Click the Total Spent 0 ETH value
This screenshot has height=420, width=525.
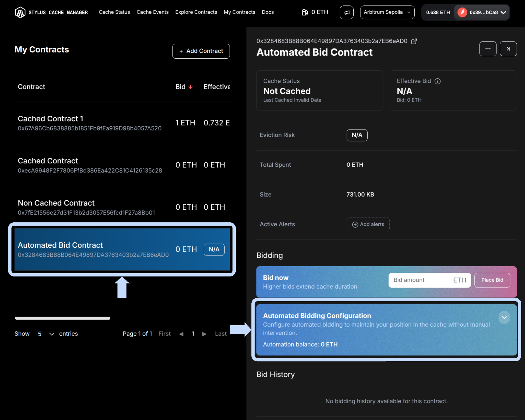coord(355,165)
